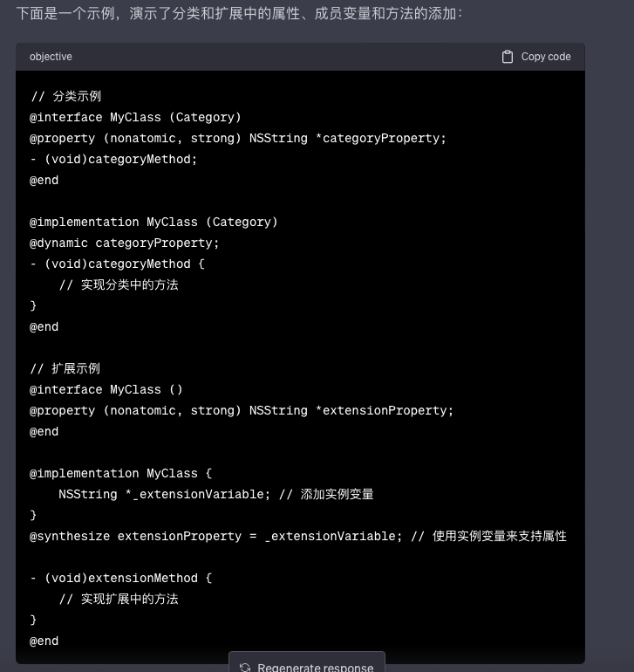Click the '- (void)extensionMethod {' line
Viewport: 634px width, 672px height.
point(121,578)
